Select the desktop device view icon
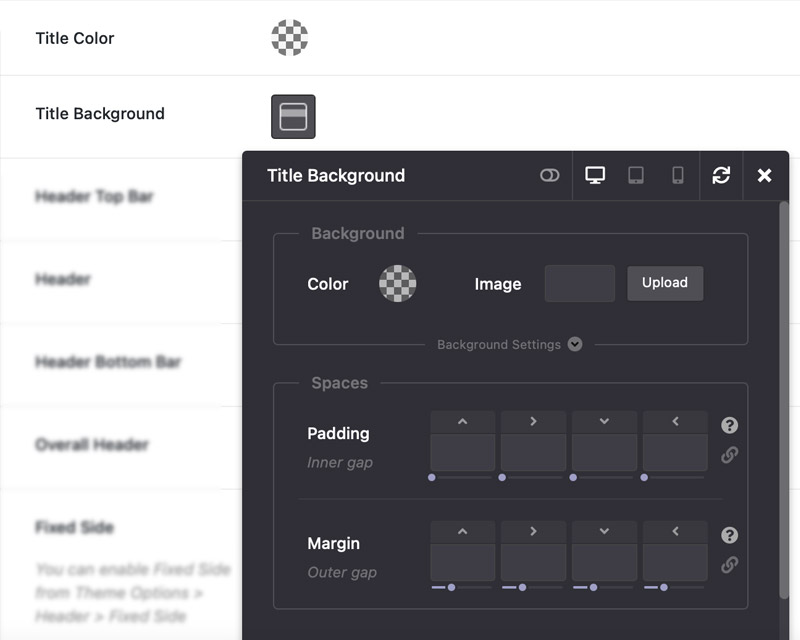Viewport: 800px width, 640px height. (x=595, y=175)
